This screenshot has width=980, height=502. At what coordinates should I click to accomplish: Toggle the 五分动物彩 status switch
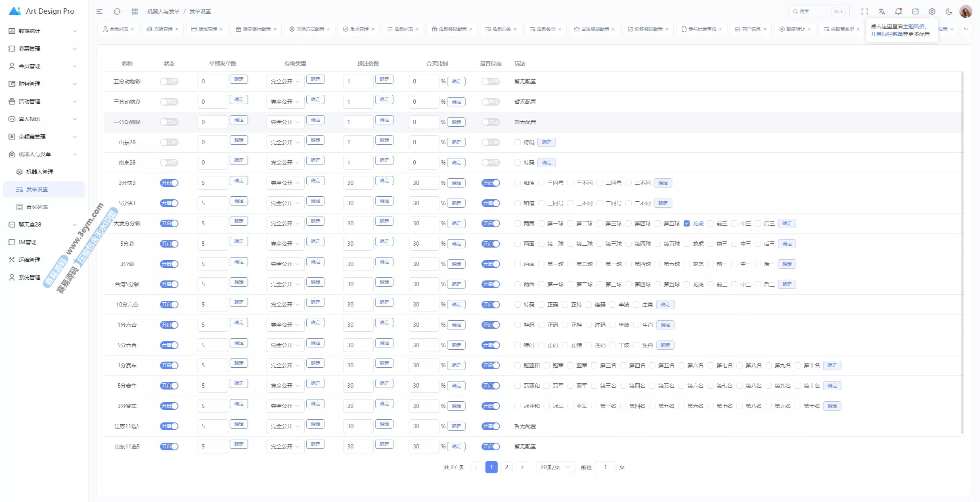click(169, 81)
